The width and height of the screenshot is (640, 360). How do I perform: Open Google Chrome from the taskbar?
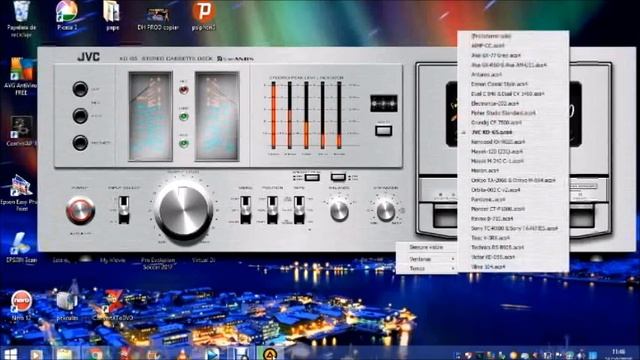pyautogui.click(x=95, y=354)
